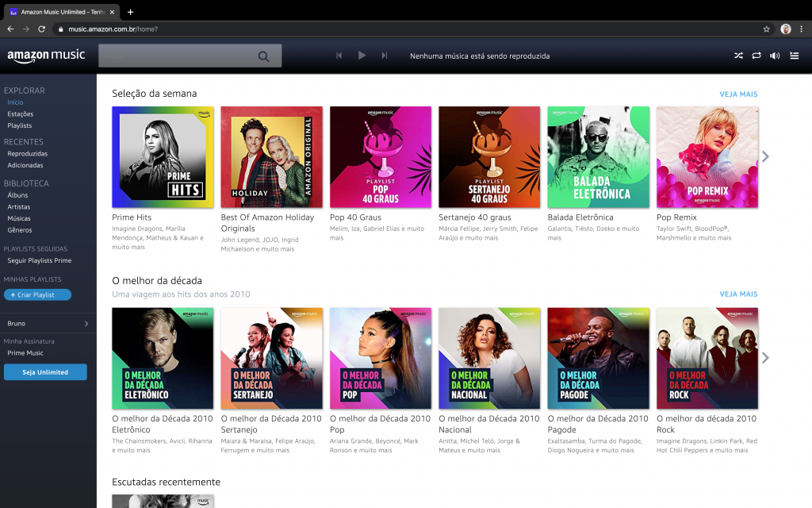Image resolution: width=812 pixels, height=508 pixels.
Task: Click Prime Music subscription link
Action: (25, 352)
